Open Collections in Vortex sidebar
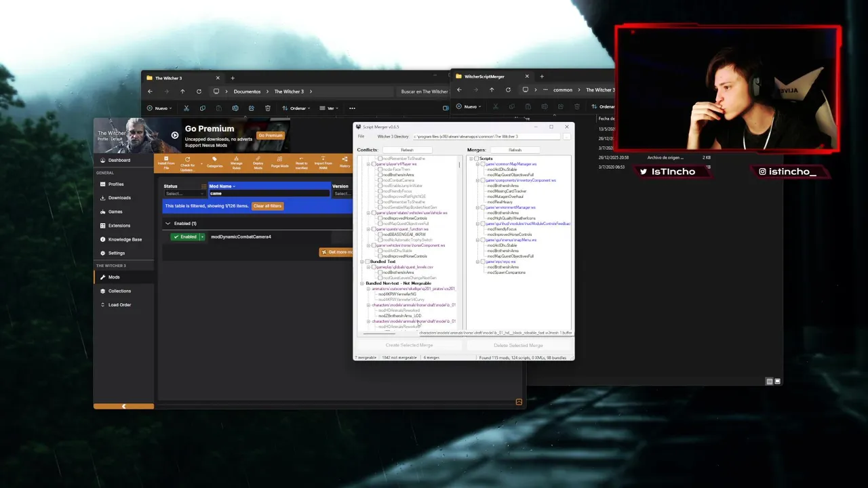The height and width of the screenshot is (488, 868). [119, 291]
